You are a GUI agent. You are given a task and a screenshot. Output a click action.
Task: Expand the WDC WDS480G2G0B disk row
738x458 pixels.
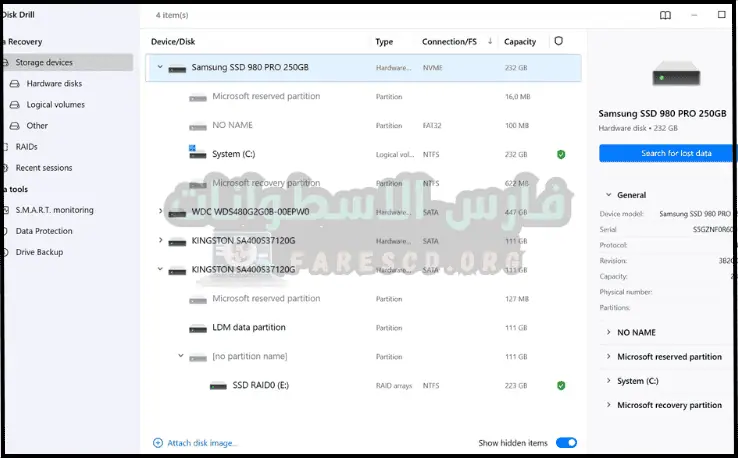coord(160,212)
